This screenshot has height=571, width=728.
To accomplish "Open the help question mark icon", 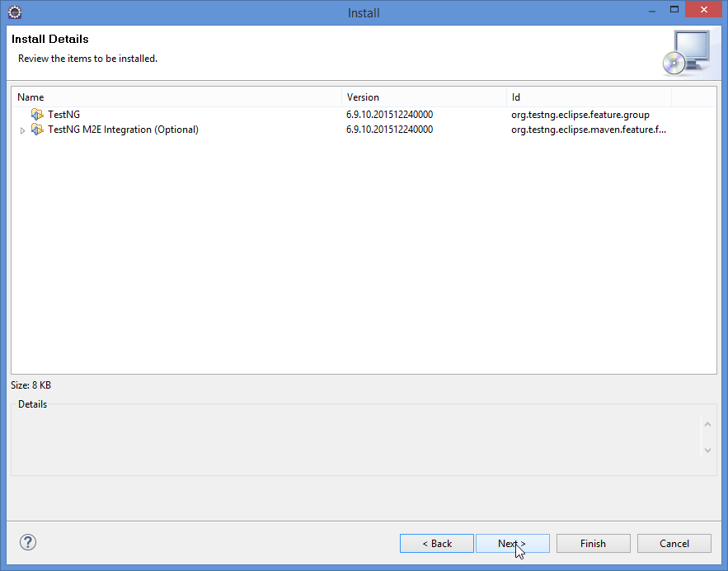I will 28,542.
